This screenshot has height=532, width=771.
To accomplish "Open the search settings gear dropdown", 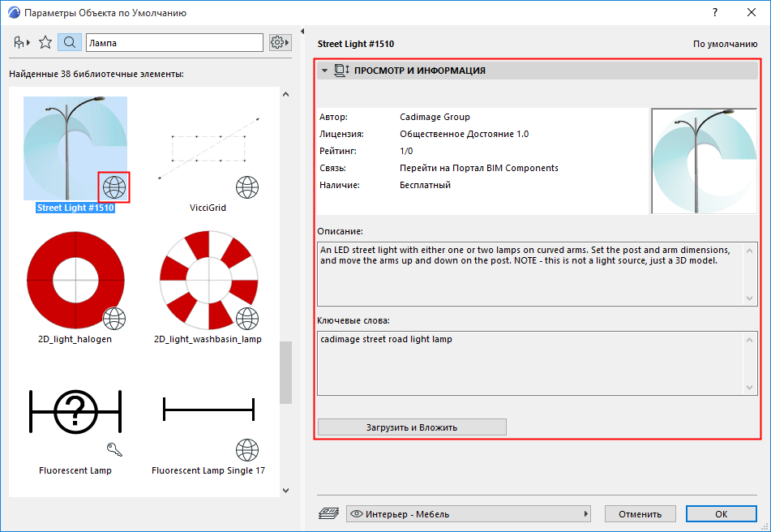I will 280,43.
